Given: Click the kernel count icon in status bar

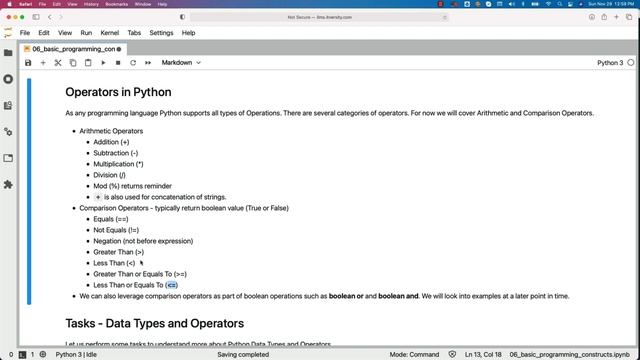Looking at the screenshot, I should pos(43,354).
